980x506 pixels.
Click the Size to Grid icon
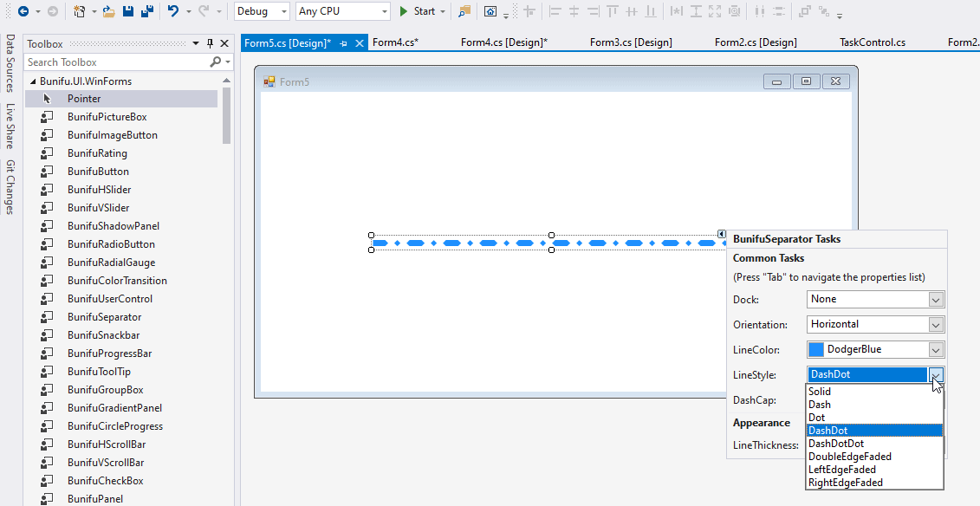point(735,11)
